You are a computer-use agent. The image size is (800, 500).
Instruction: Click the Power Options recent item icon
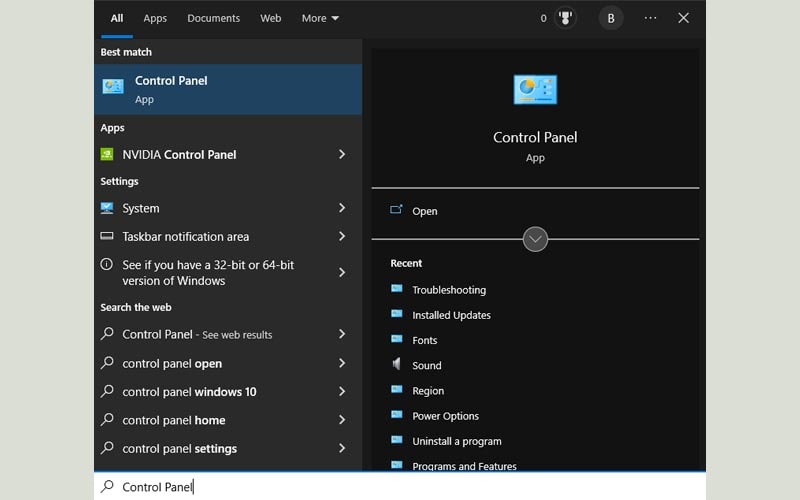coord(397,414)
